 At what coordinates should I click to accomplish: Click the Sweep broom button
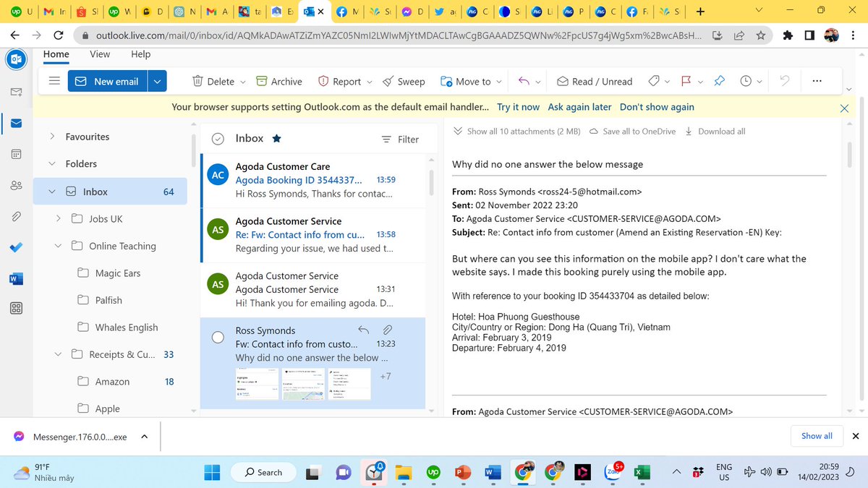coord(404,82)
